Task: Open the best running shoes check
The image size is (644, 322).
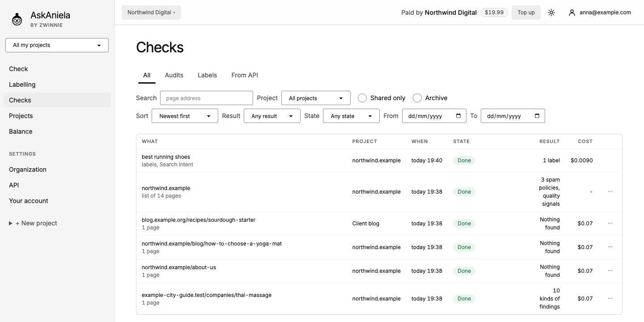Action: click(x=166, y=157)
